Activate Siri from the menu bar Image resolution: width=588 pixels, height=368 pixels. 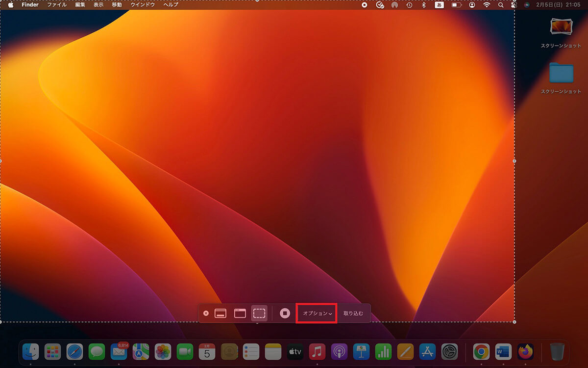(527, 5)
